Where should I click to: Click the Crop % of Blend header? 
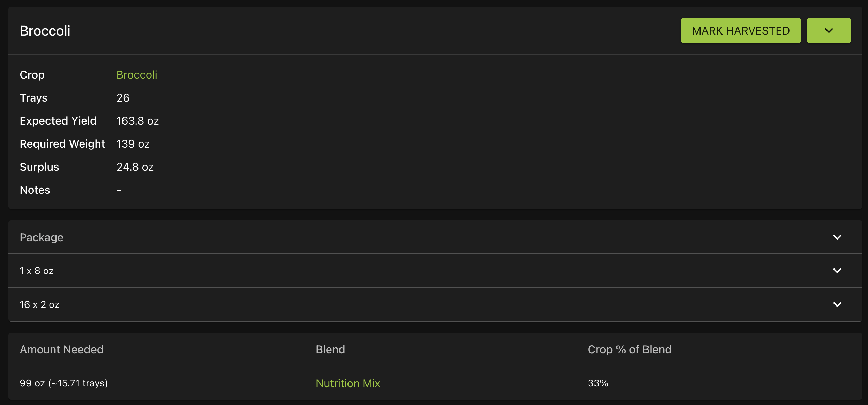629,349
